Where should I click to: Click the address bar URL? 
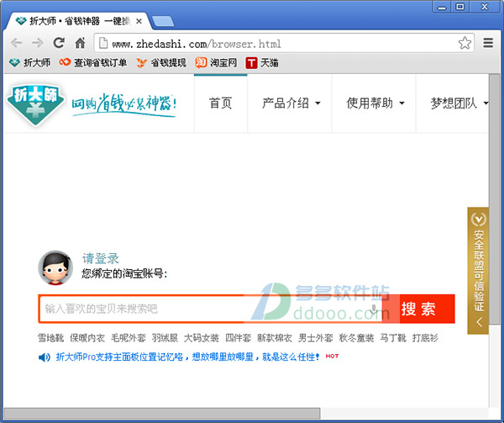tap(197, 44)
